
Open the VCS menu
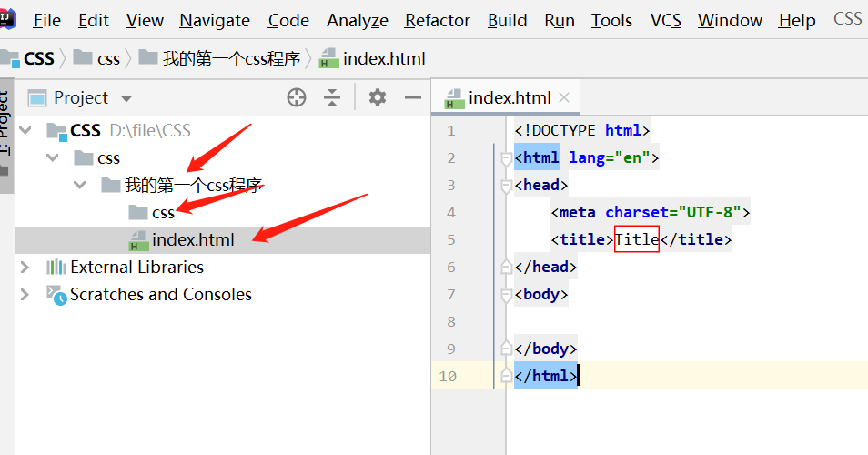click(665, 21)
